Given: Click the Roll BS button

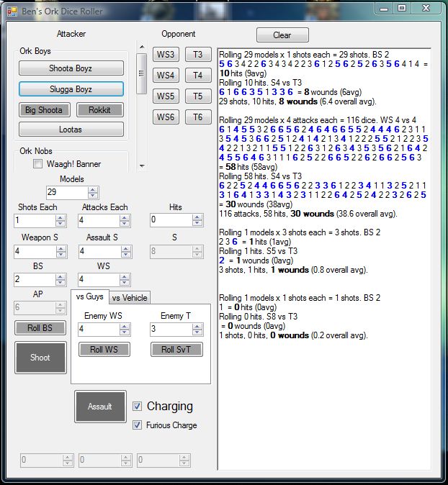Looking at the screenshot, I should click(40, 328).
